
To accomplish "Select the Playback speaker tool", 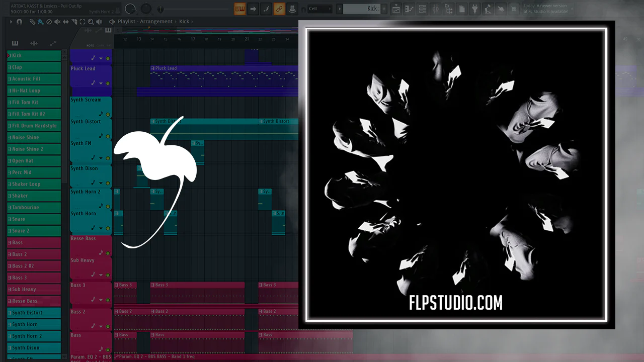I will click(x=99, y=22).
